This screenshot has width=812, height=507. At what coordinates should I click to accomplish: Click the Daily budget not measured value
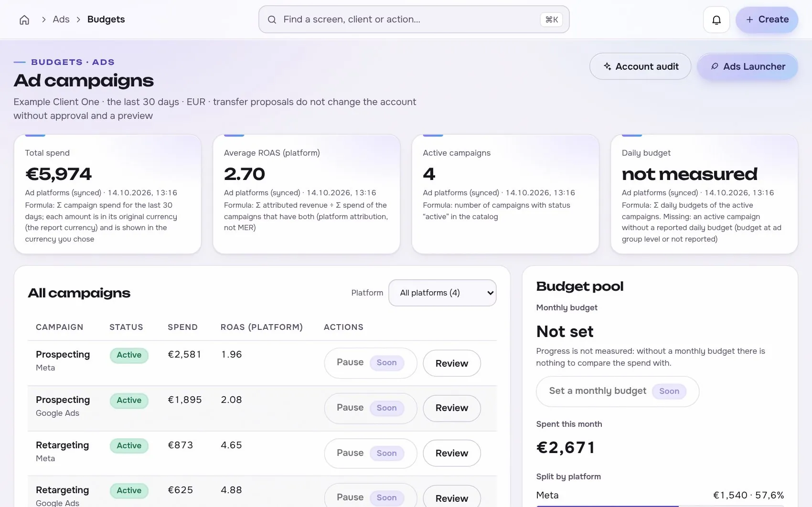pyautogui.click(x=689, y=174)
